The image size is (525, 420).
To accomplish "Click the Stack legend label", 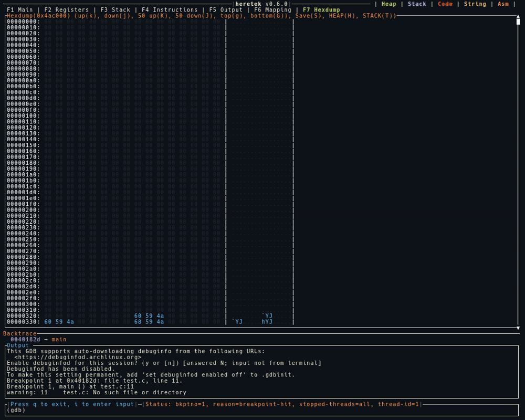I will tap(417, 4).
